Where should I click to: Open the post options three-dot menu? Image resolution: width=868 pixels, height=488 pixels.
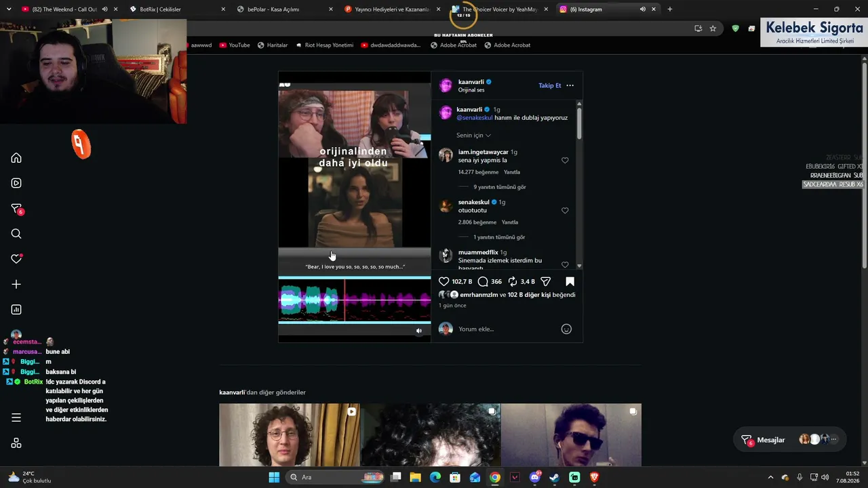(x=570, y=85)
